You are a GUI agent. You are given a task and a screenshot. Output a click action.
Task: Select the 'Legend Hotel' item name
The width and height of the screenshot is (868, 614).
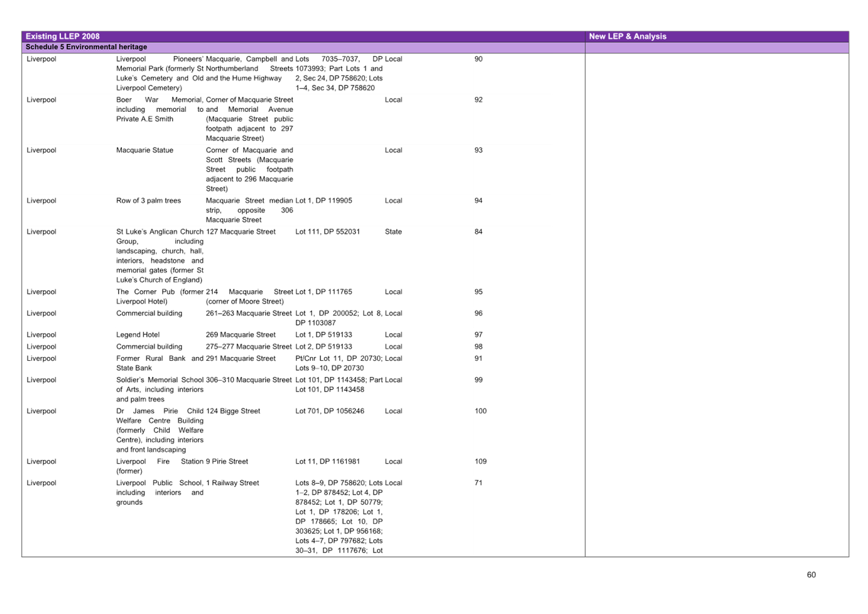(x=138, y=335)
